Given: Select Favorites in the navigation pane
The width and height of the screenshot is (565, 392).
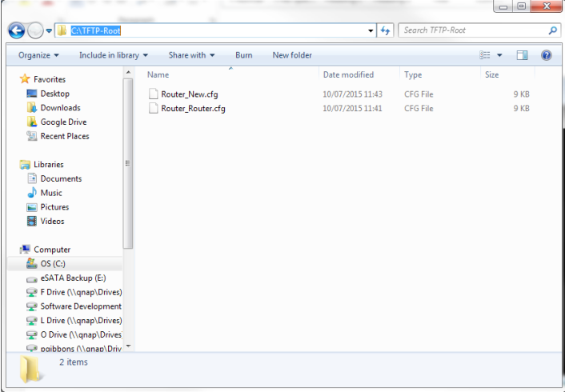Looking at the screenshot, I should point(50,79).
